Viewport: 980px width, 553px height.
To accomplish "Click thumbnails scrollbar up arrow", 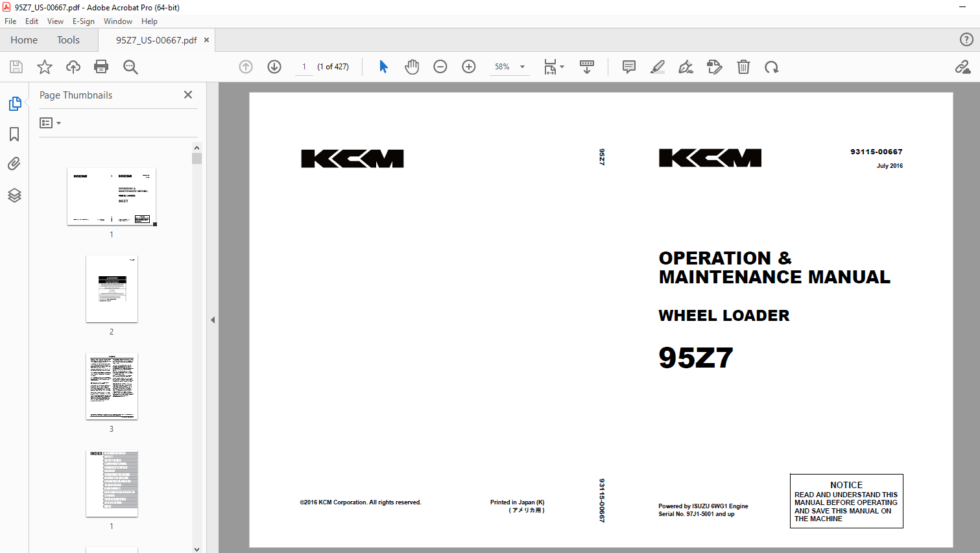I will (x=197, y=147).
